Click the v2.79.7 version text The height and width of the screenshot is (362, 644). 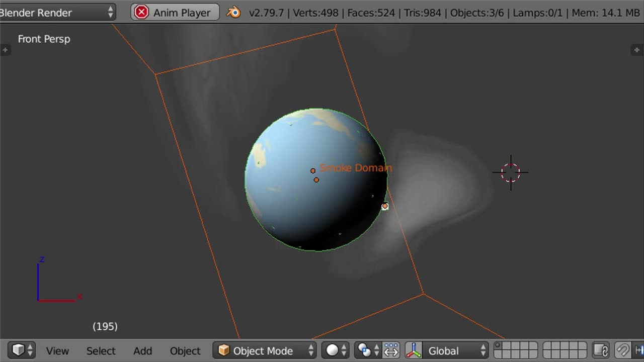tap(266, 13)
